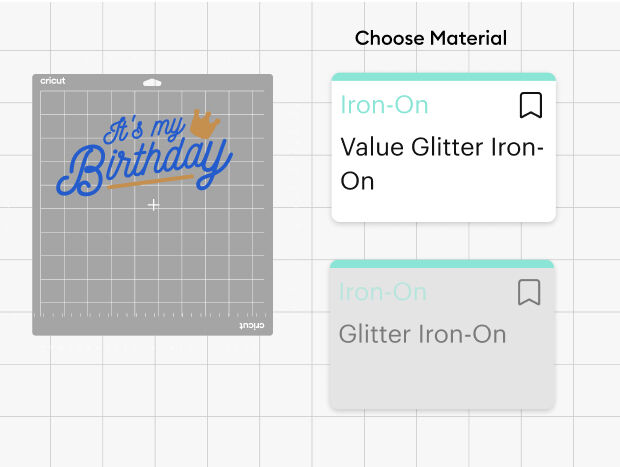This screenshot has height=467, width=620.
Task: Click teal strip atop grayed Glitter card
Action: (x=441, y=264)
